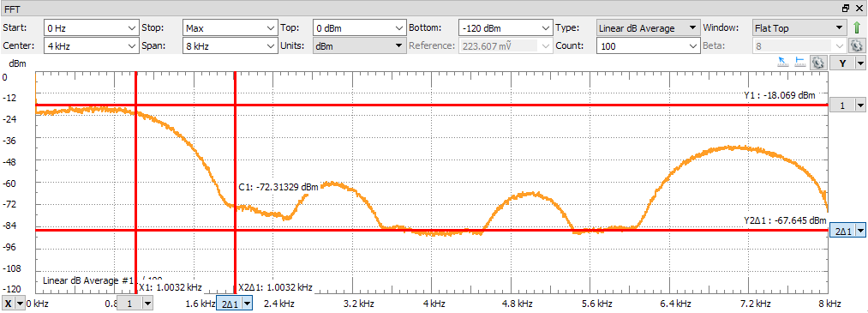The width and height of the screenshot is (868, 313).
Task: Click the Y2Δ1 horizontal red cursor line
Action: click(x=432, y=230)
